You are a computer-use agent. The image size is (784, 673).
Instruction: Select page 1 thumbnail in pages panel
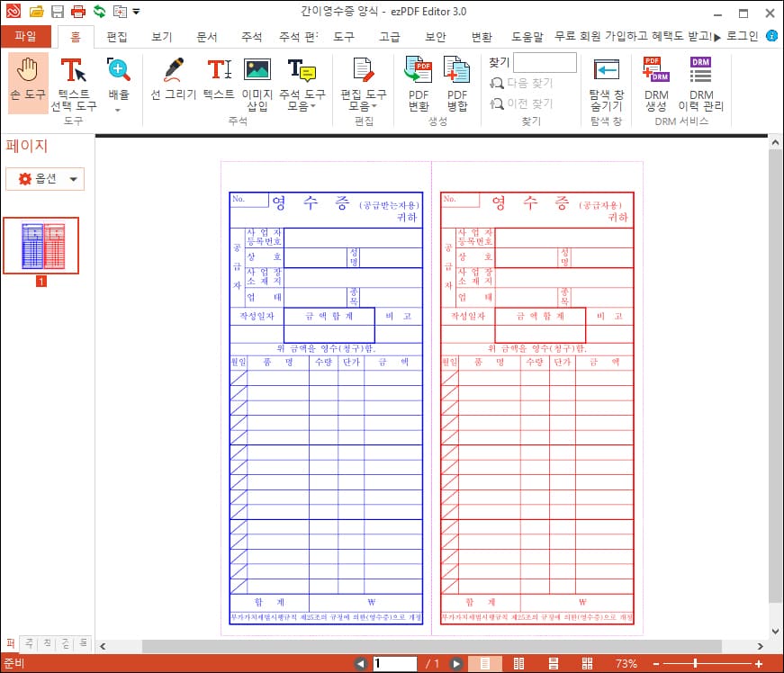pos(41,245)
